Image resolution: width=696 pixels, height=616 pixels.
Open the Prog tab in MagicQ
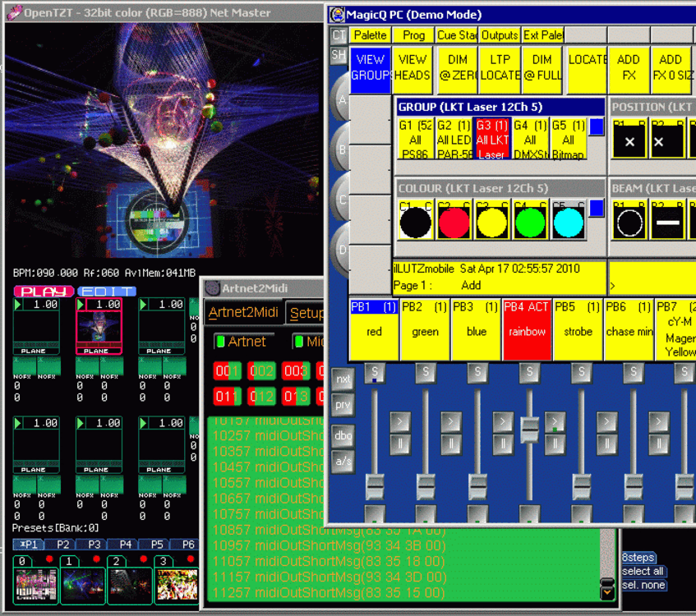(413, 35)
